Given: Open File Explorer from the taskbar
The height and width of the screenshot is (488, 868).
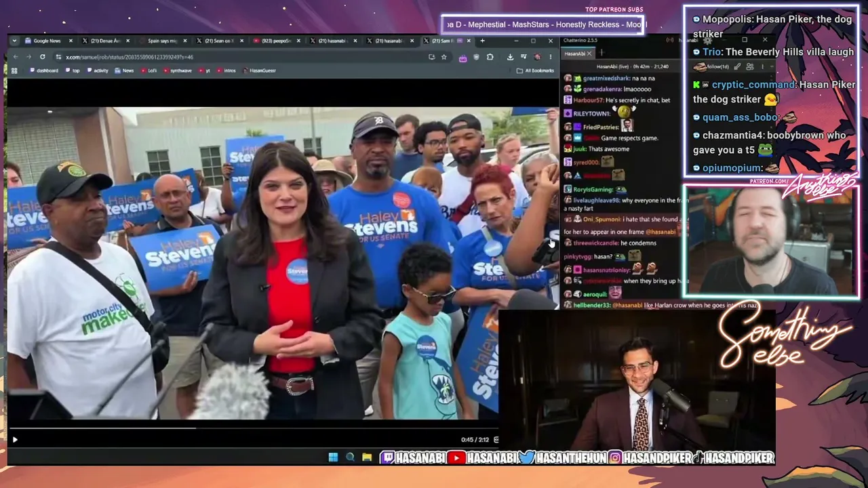Looking at the screenshot, I should [x=367, y=457].
